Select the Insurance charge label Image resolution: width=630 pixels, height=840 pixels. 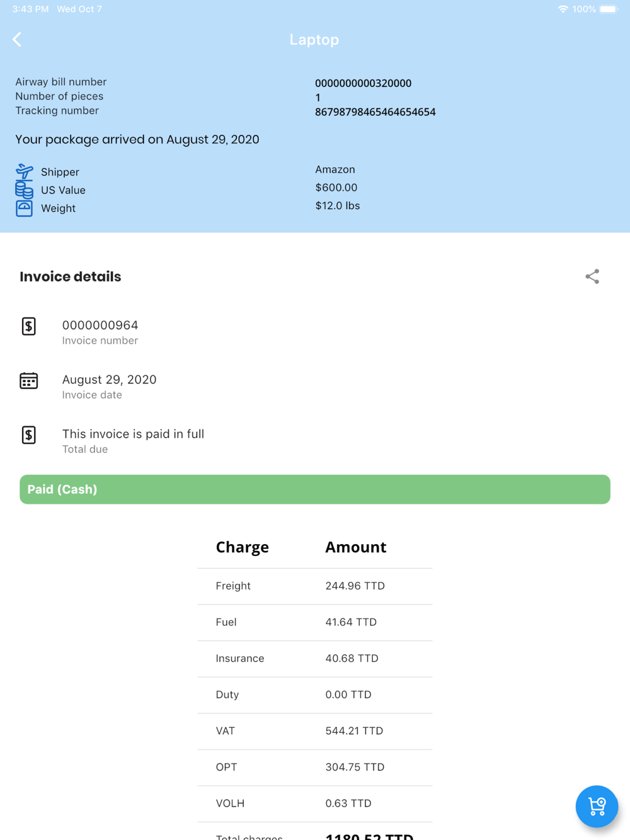(240, 658)
